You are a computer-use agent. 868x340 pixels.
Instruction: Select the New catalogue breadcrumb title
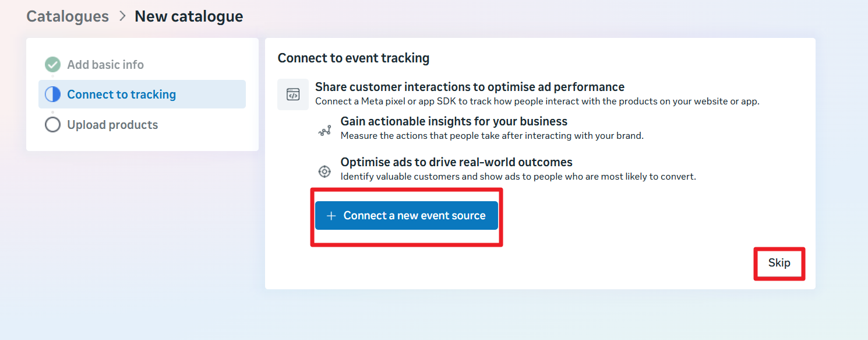point(189,16)
